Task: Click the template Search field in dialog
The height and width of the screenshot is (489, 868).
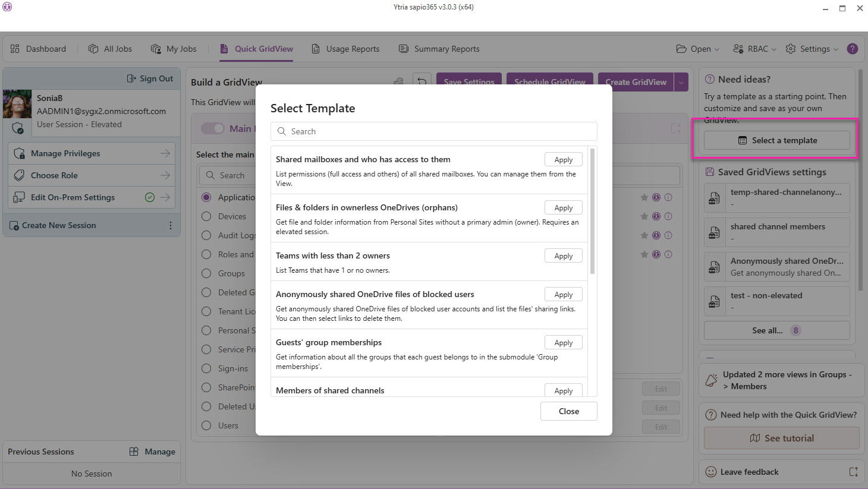Action: pyautogui.click(x=433, y=131)
